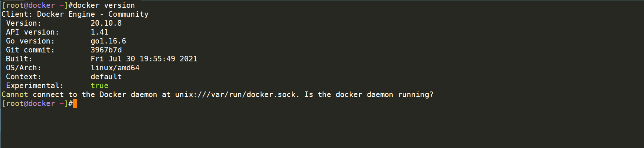Image resolution: width=644 pixels, height=148 pixels.
Task: Click the word 'Cannot' in error line
Action: pyautogui.click(x=15, y=94)
